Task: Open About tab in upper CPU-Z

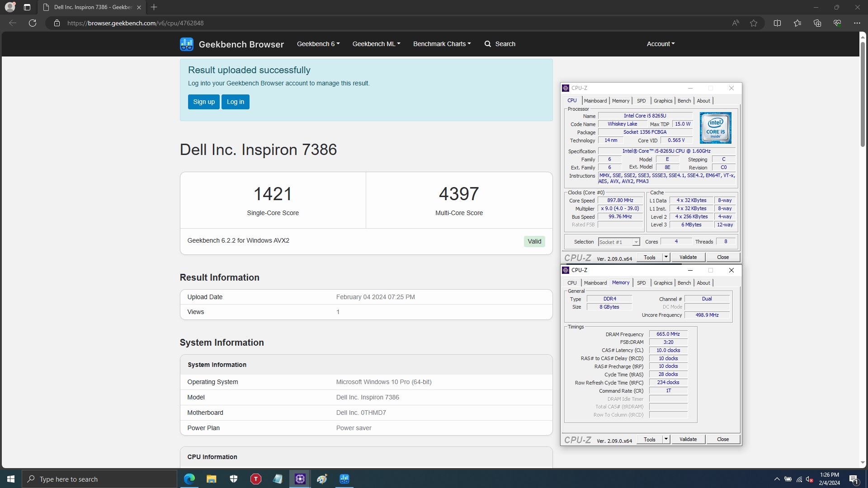Action: tap(703, 101)
